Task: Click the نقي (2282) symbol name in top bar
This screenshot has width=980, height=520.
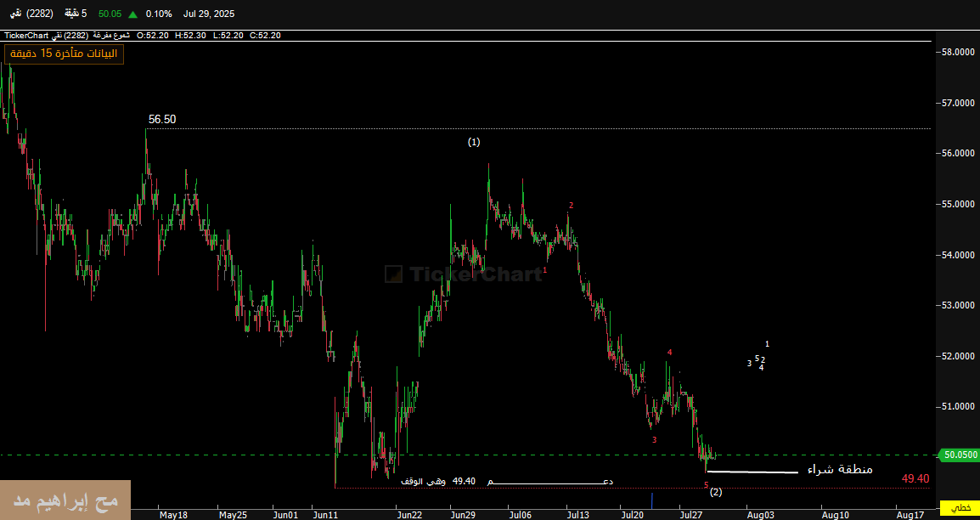Action: (x=31, y=13)
